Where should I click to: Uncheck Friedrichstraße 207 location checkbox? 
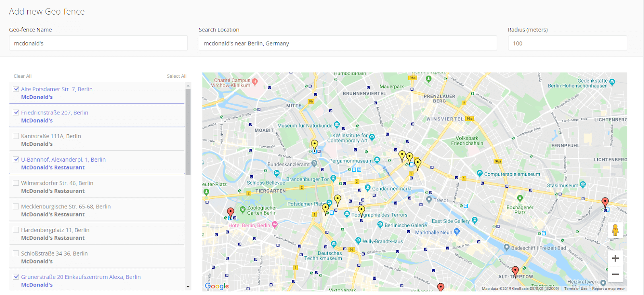pos(16,112)
